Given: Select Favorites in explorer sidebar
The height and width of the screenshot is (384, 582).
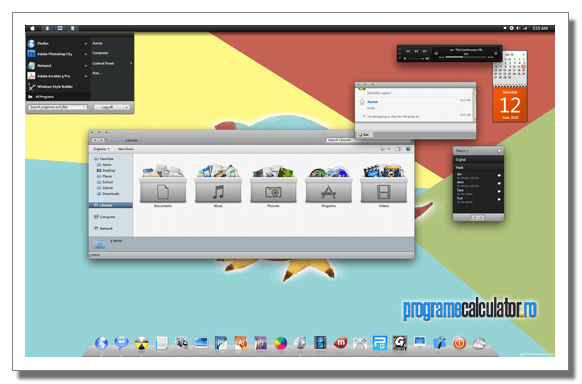Looking at the screenshot, I should tap(104, 159).
